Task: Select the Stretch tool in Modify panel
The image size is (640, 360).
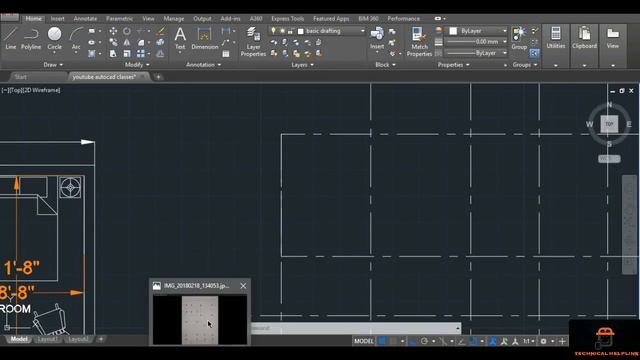Action: tap(113, 53)
